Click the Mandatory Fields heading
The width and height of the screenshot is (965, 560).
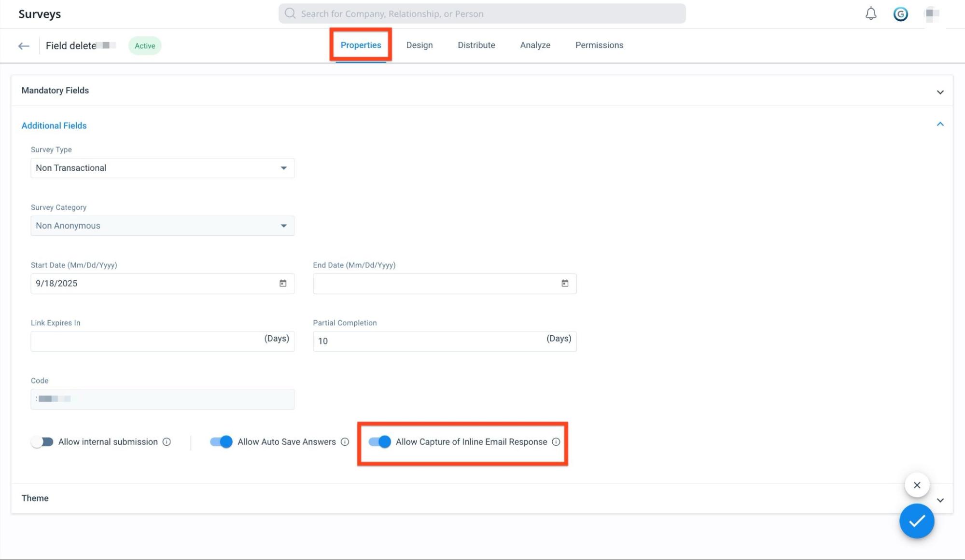55,90
